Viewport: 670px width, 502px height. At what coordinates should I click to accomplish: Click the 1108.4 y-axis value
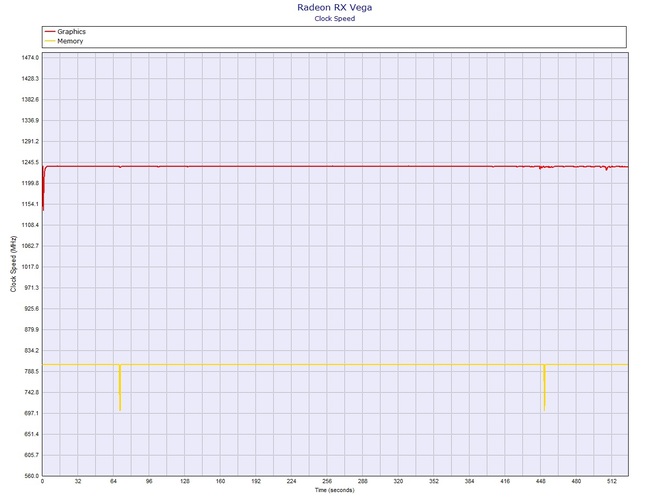click(30, 225)
